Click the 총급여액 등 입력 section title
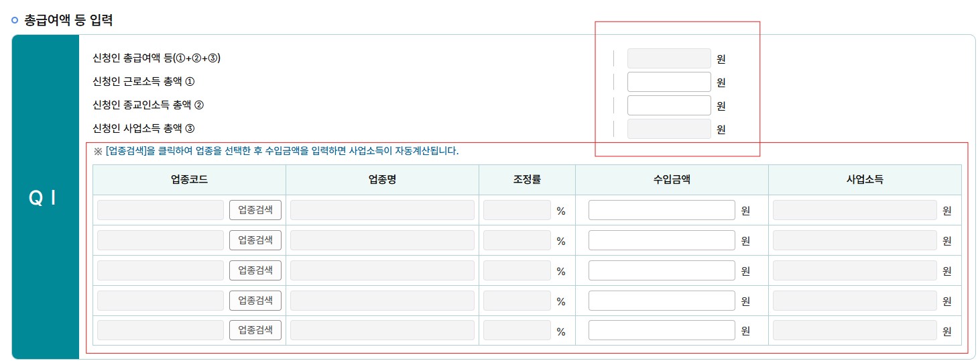This screenshot has height=361, width=980. (68, 20)
